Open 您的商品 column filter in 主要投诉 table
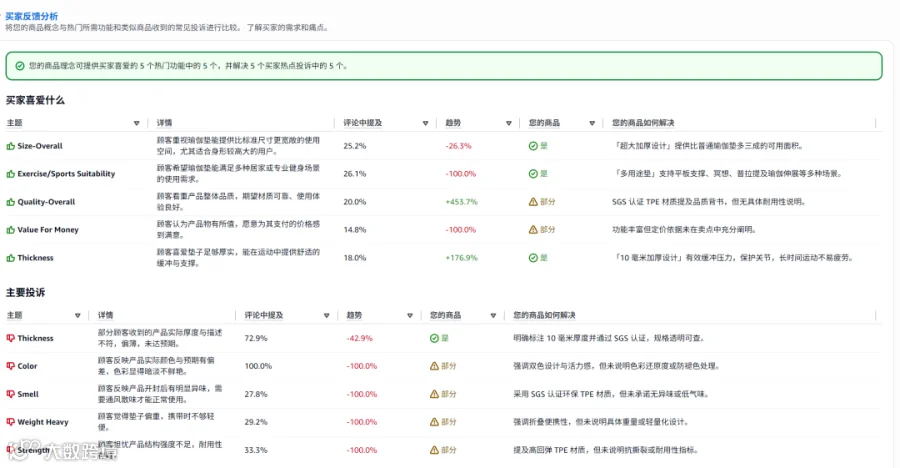 click(493, 315)
